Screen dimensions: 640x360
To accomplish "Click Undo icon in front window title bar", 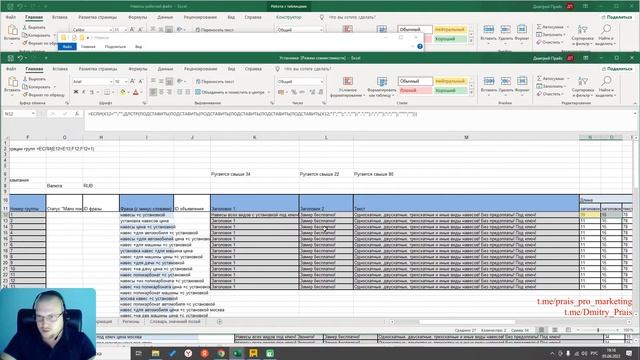I will click(x=20, y=58).
